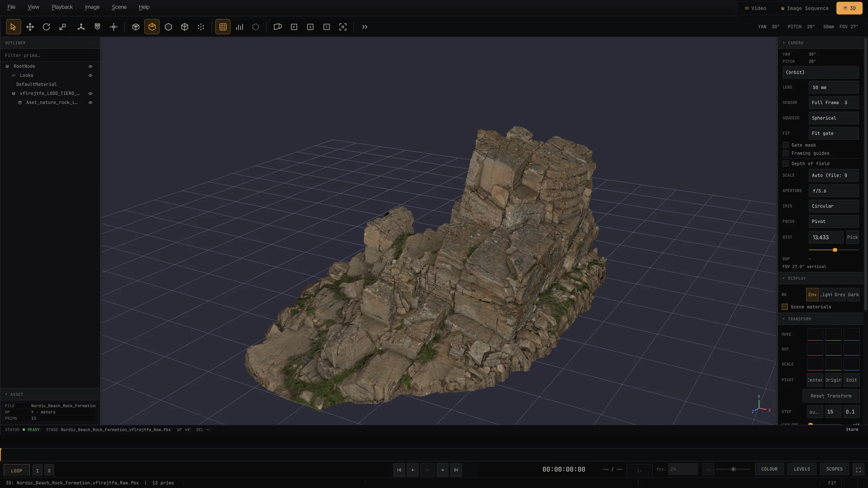868x488 pixels.
Task: Toggle the magnet snapping icon
Action: [97, 27]
